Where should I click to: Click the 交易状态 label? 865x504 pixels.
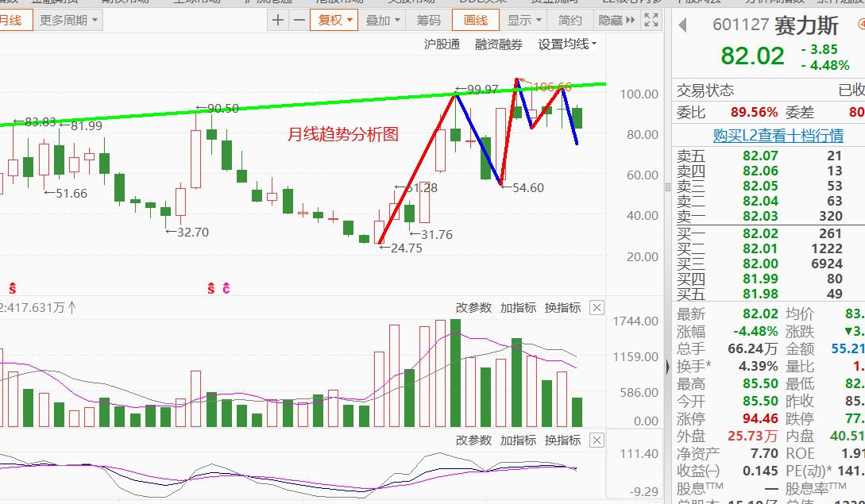(705, 90)
